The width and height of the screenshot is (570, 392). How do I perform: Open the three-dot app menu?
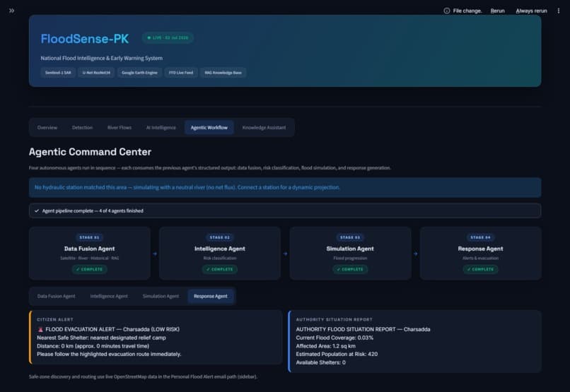click(x=559, y=11)
